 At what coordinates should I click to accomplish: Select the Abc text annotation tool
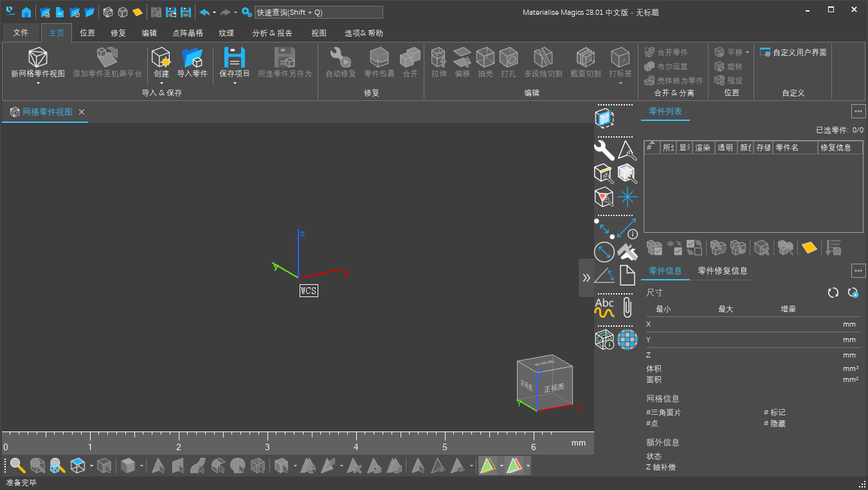[605, 307]
